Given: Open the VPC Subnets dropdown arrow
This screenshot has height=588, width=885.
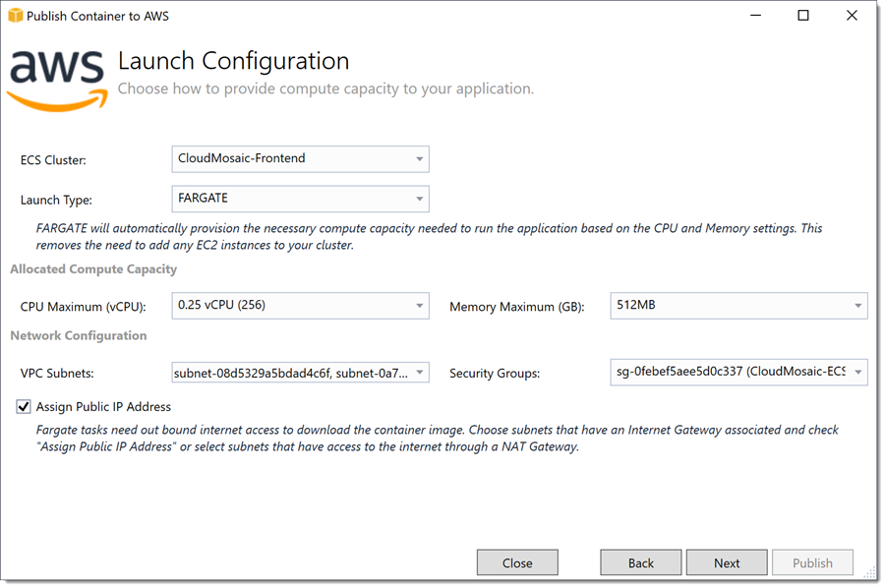Looking at the screenshot, I should point(419,373).
